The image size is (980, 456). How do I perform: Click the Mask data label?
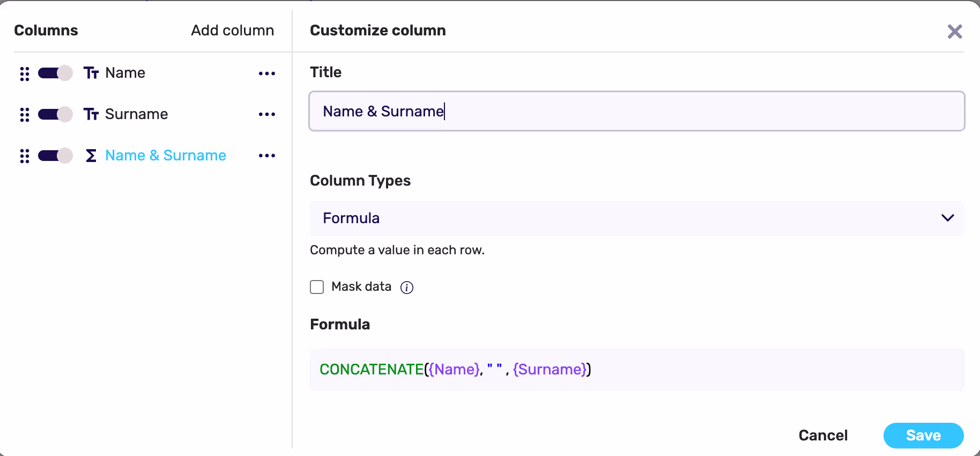click(361, 286)
